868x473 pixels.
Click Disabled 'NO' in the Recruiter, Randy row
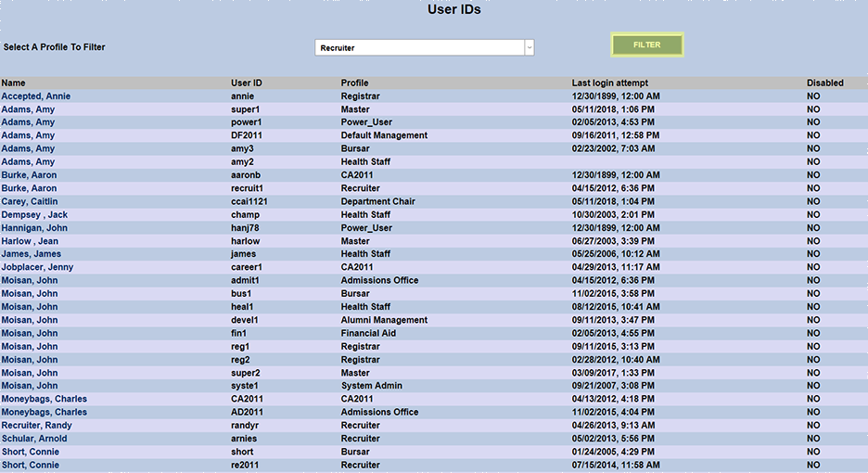[x=813, y=426]
